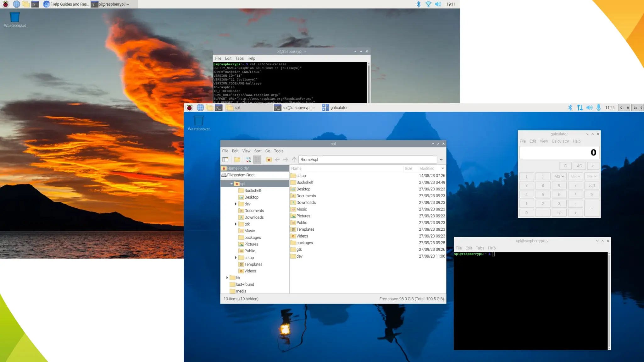Click the 7 key in galculator

[x=526, y=185]
